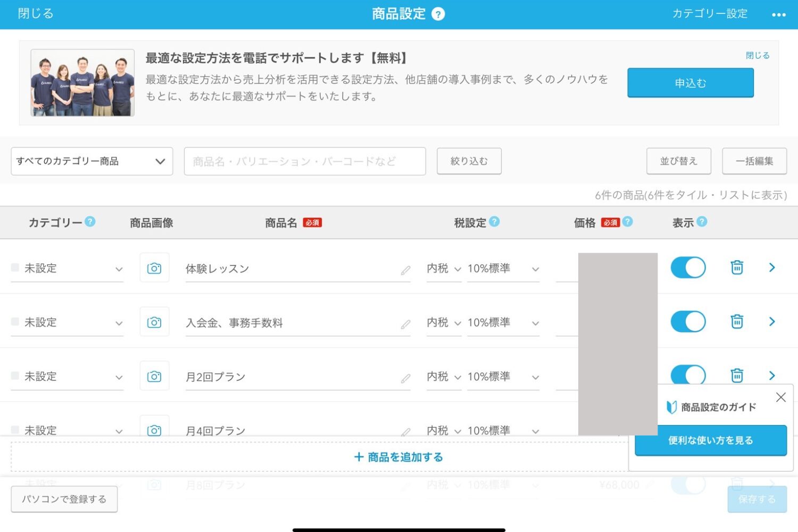The height and width of the screenshot is (532, 798).
Task: Click the 申込む button in the support banner
Action: (690, 82)
